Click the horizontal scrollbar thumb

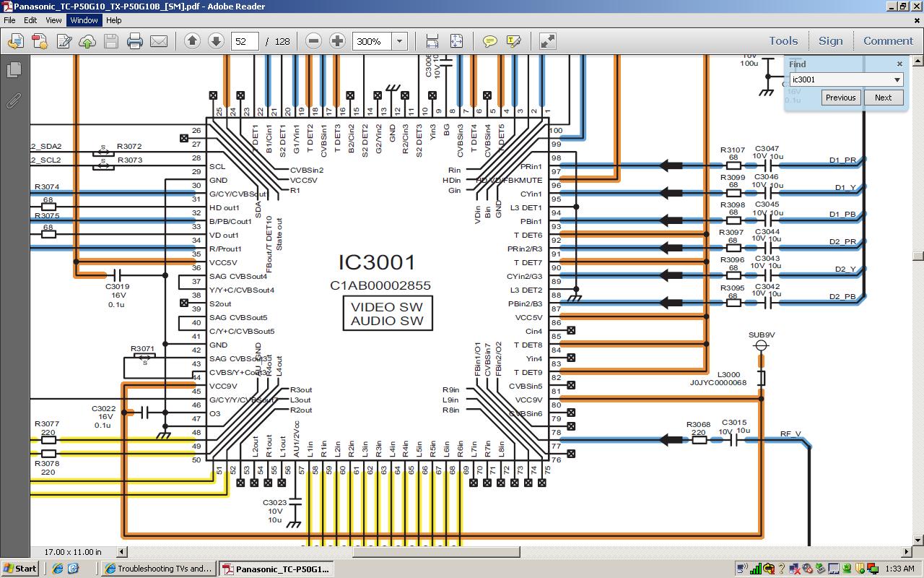pyautogui.click(x=435, y=552)
